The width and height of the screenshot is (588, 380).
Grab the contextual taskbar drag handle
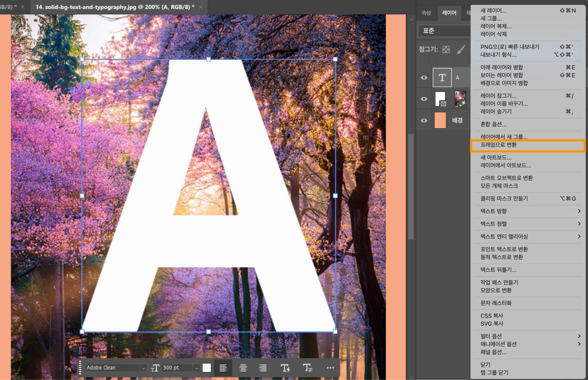tap(80, 368)
